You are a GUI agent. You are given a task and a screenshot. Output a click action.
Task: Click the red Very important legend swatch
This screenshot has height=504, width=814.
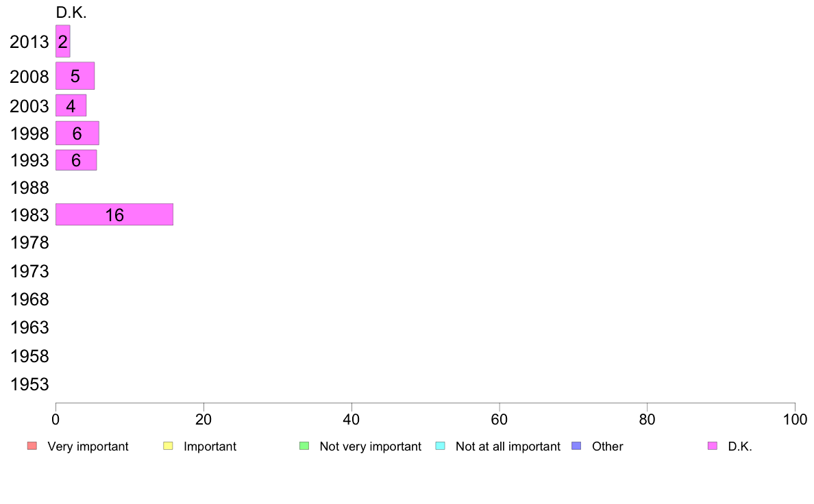pos(32,446)
